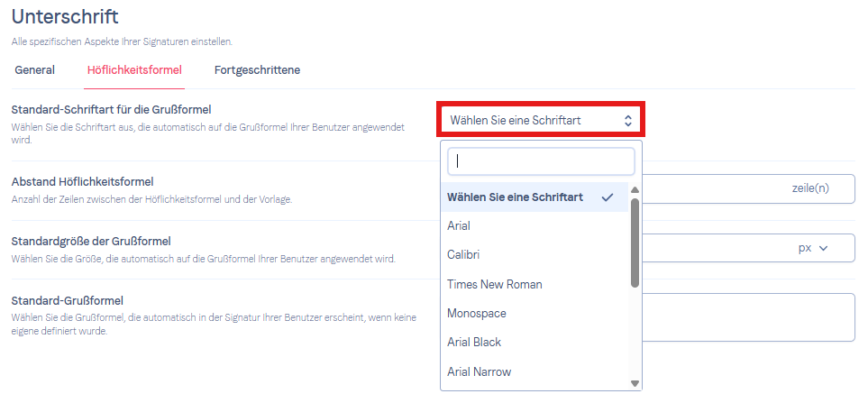Click the Standard-Grußformel text area
This screenshot has height=403, width=868.
[x=748, y=317]
